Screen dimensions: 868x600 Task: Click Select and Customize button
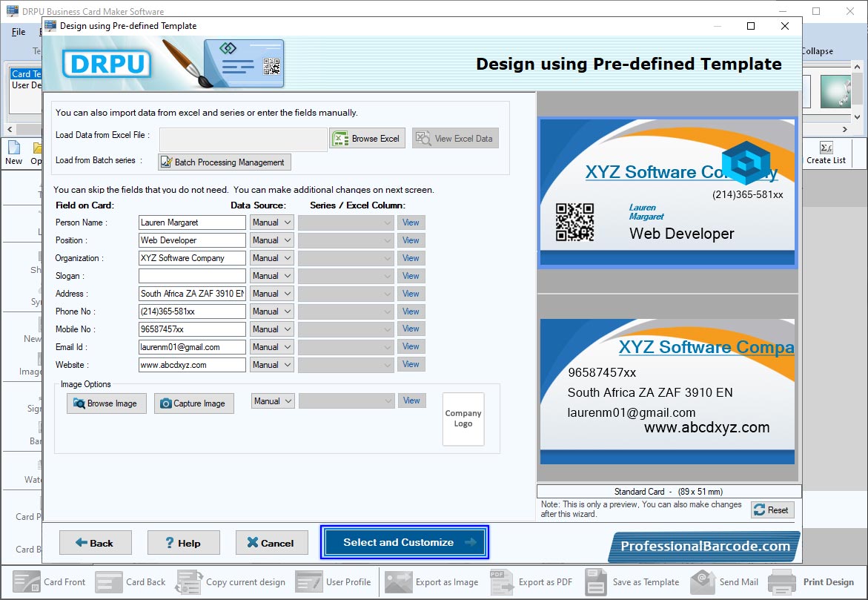405,542
